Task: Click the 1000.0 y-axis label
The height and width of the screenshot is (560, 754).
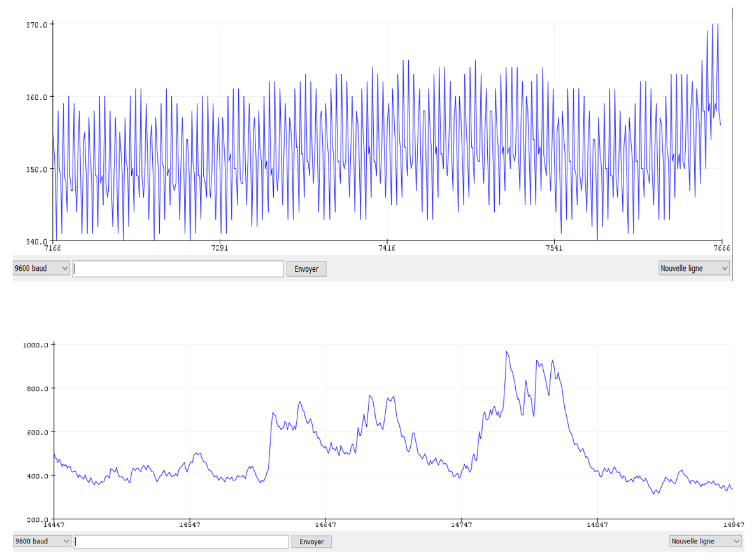Action: point(36,345)
